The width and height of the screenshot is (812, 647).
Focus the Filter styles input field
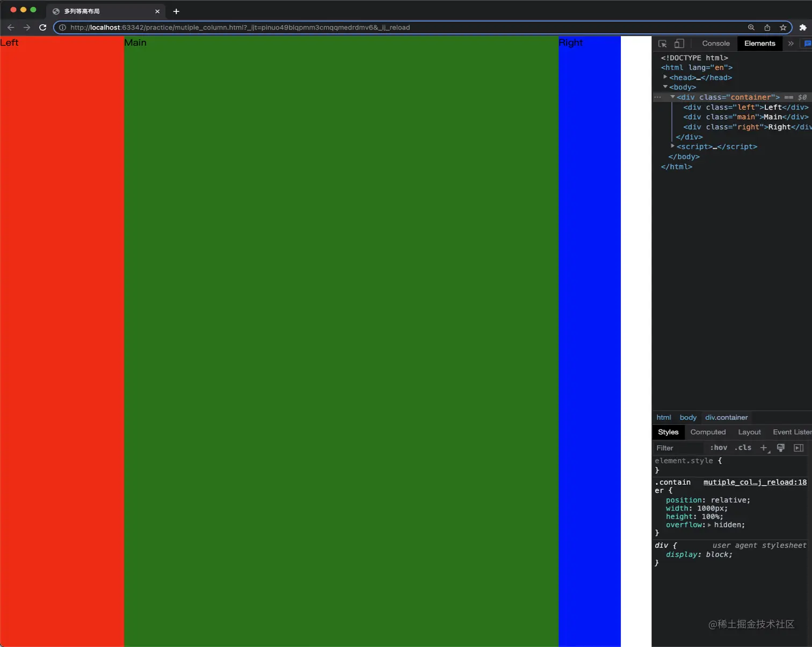click(679, 448)
